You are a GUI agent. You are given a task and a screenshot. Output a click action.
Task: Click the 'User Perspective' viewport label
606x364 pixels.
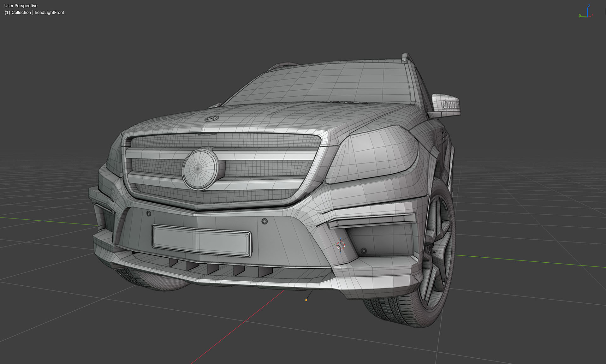pyautogui.click(x=21, y=6)
